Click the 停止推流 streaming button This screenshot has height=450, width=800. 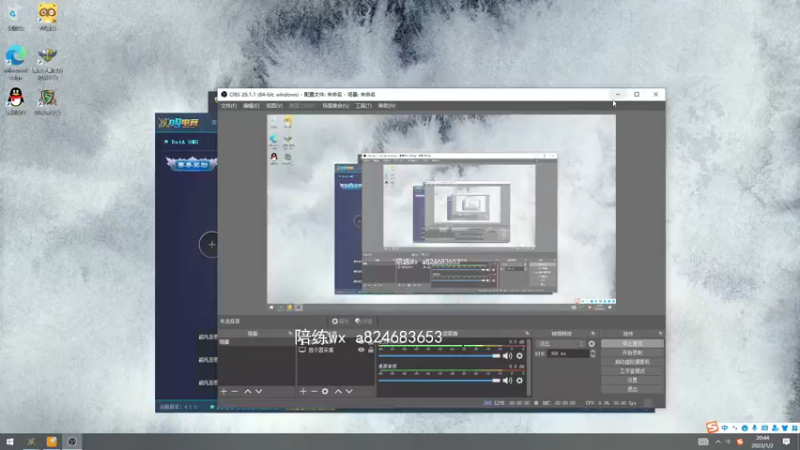pyautogui.click(x=632, y=344)
